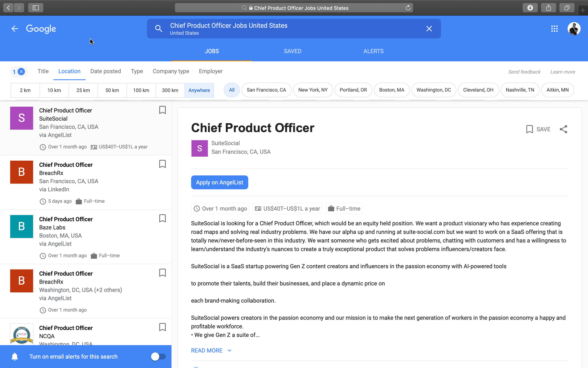Open BreachRx job posted 5 days ago
The height and width of the screenshot is (368, 588).
click(x=86, y=183)
